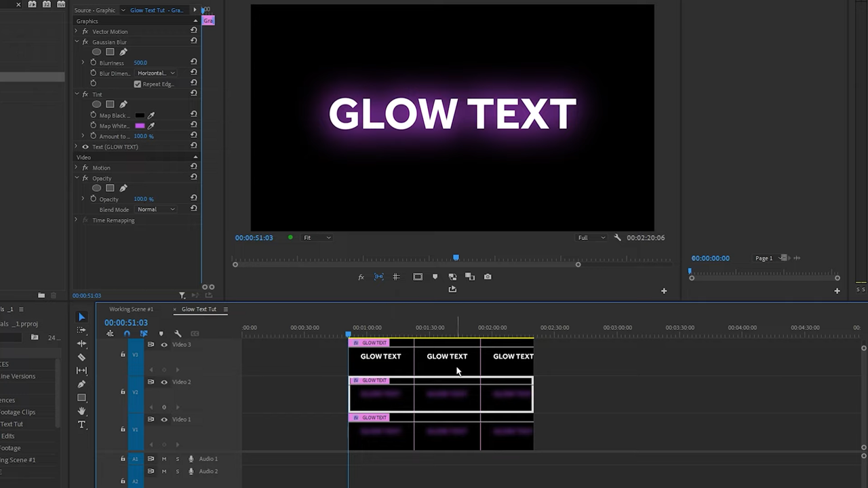Screen dimensions: 868x488
Task: Open Full playback resolution dropdown
Action: (x=591, y=238)
